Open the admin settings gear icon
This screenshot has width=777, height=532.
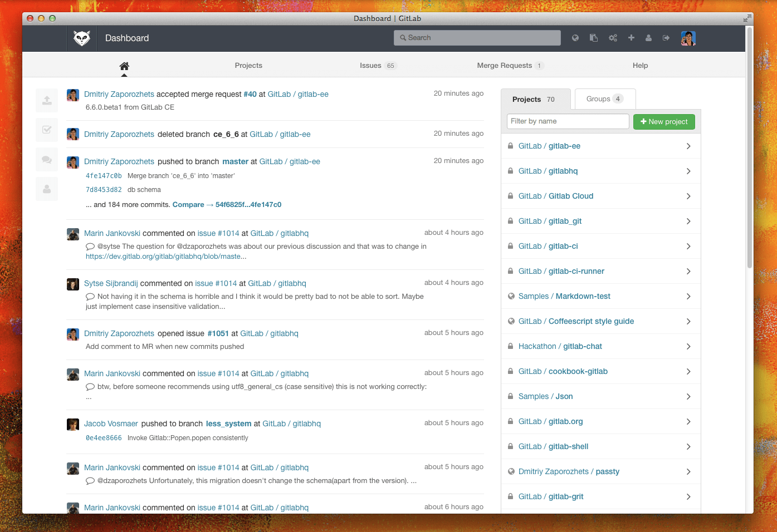(x=613, y=38)
